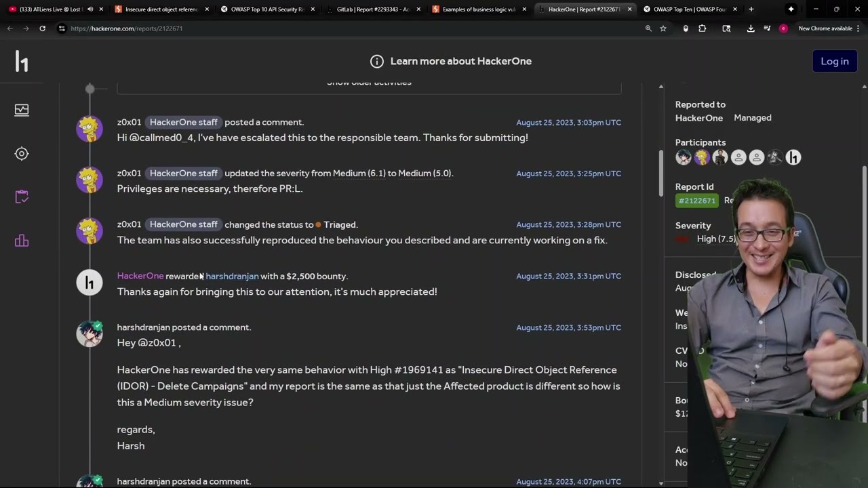Click the green #2122671 report ID badge
The image size is (868, 488).
point(696,201)
